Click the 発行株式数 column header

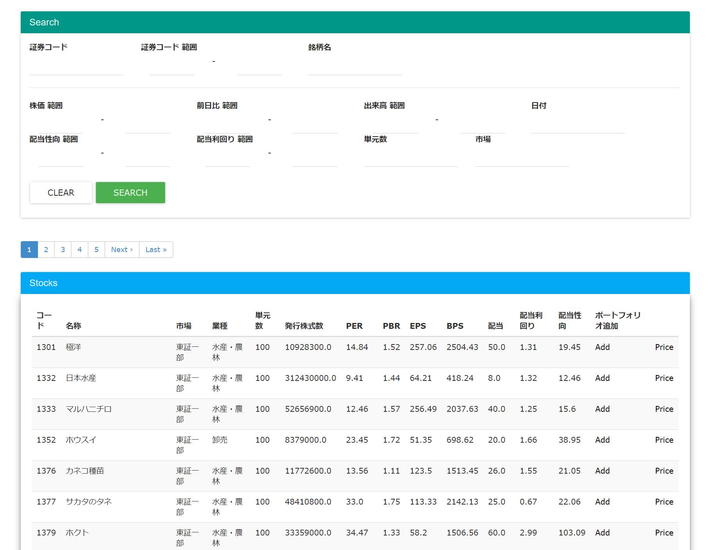[x=304, y=326]
